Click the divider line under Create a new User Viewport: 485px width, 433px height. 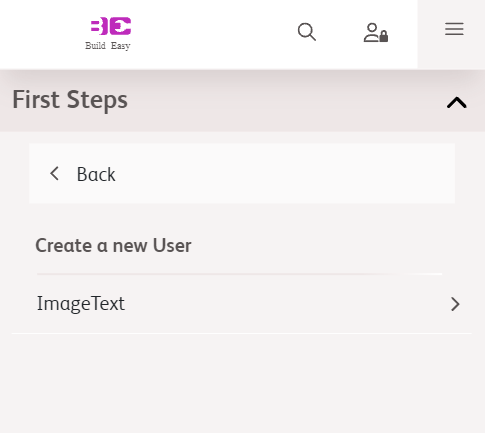pyautogui.click(x=239, y=274)
